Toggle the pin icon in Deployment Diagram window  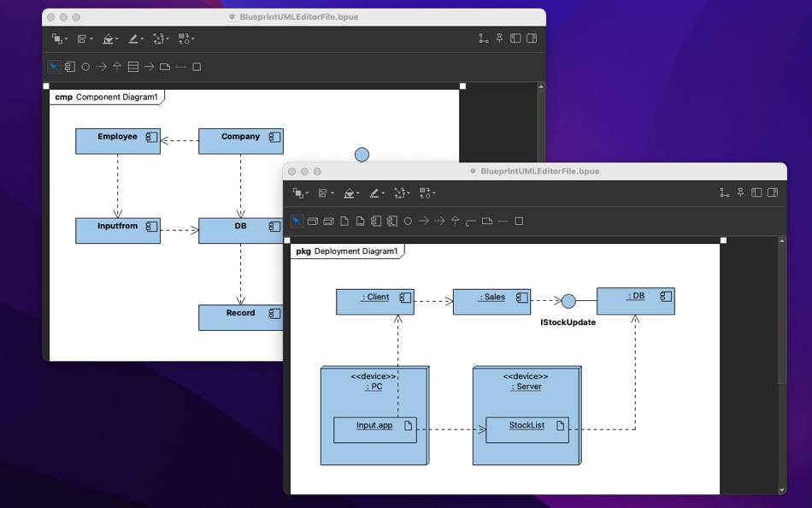point(741,192)
